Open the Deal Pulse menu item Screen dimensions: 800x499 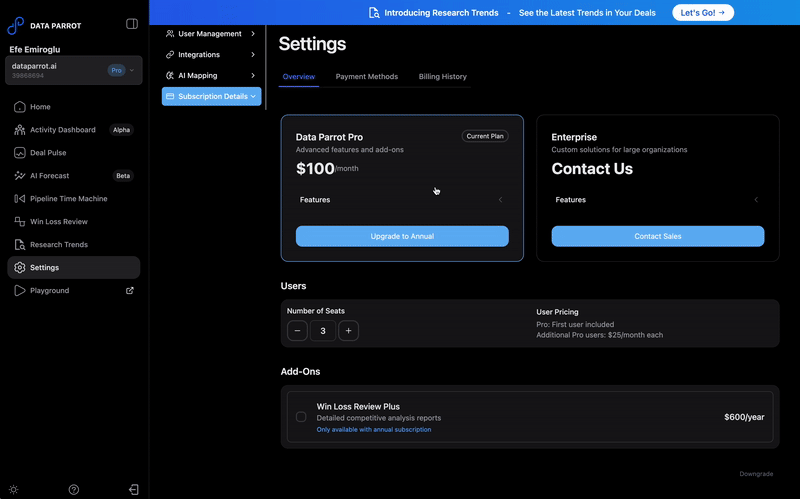click(x=73, y=153)
